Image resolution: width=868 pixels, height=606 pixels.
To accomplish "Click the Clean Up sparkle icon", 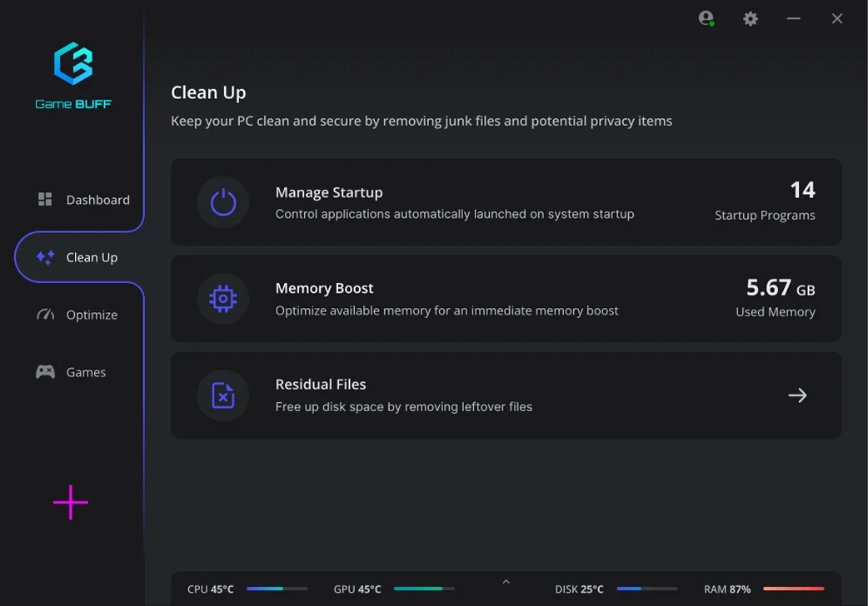I will (x=45, y=257).
